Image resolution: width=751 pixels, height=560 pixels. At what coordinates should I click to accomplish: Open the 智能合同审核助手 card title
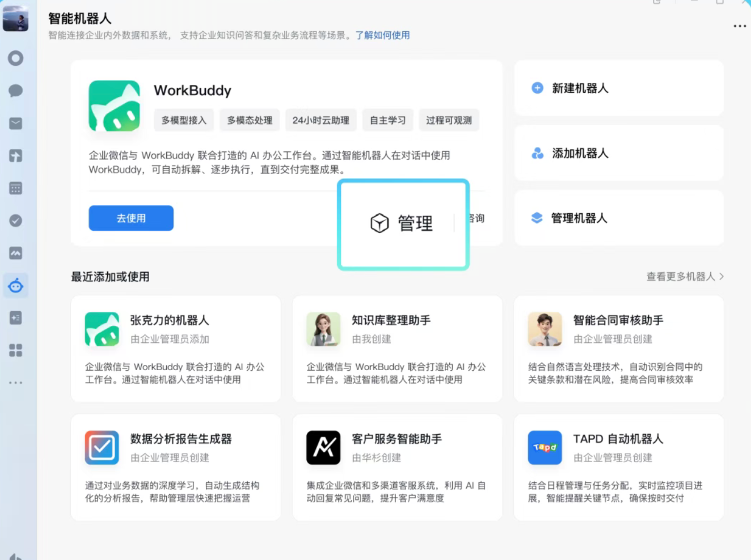[618, 320]
